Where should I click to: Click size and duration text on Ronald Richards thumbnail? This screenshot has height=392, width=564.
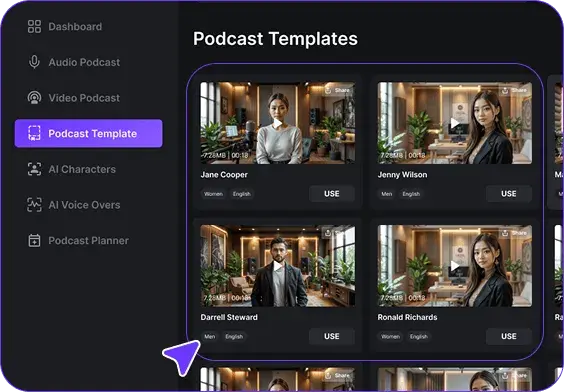click(403, 298)
